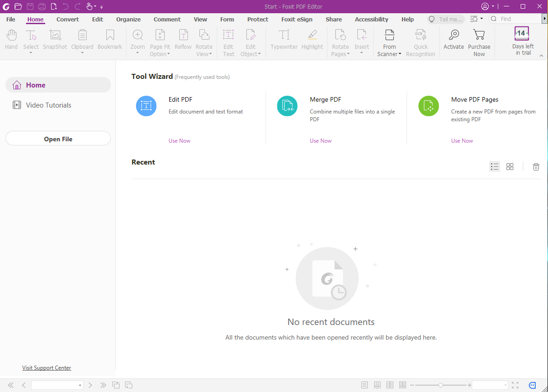The height and width of the screenshot is (392, 548).
Task: Go to last page in status bar
Action: click(103, 385)
